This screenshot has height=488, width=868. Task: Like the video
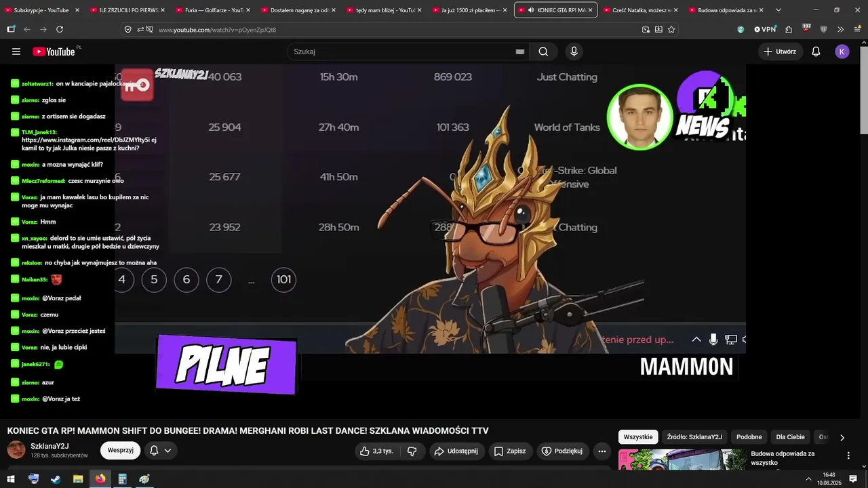click(x=376, y=451)
